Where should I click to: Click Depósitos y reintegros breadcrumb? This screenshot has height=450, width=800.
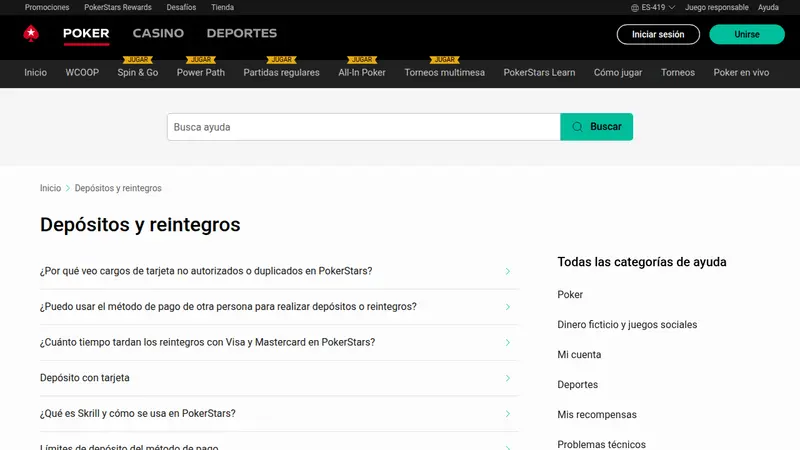pos(118,188)
